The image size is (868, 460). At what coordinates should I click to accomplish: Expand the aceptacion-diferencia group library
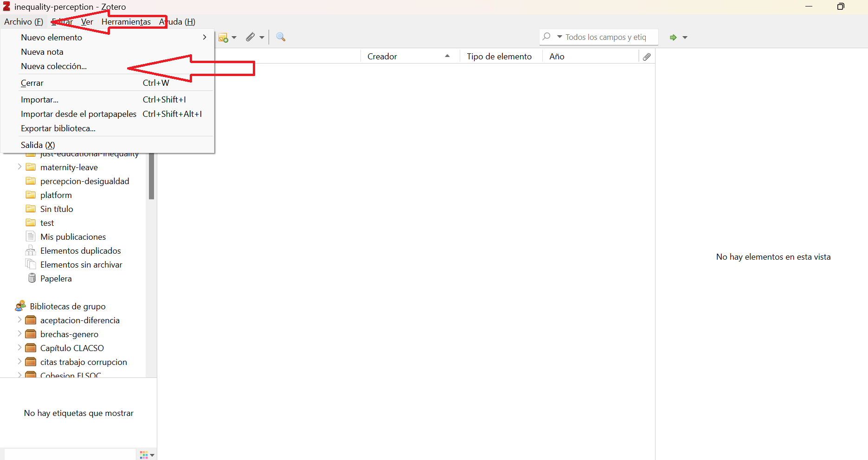tap(19, 320)
